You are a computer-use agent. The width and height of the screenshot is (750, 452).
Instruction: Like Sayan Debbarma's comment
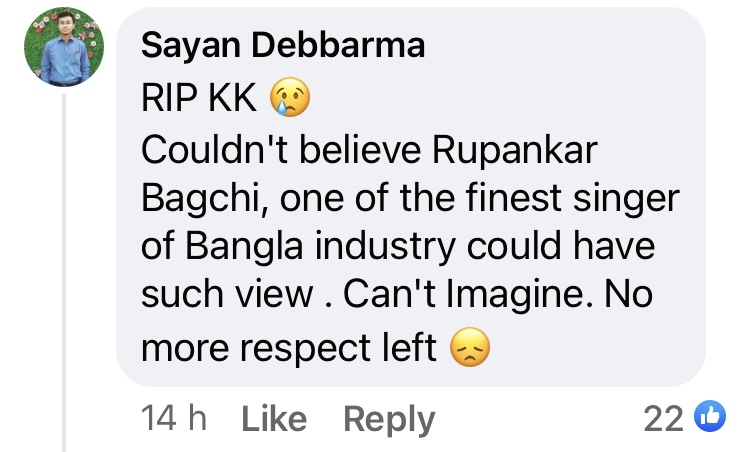pos(274,420)
